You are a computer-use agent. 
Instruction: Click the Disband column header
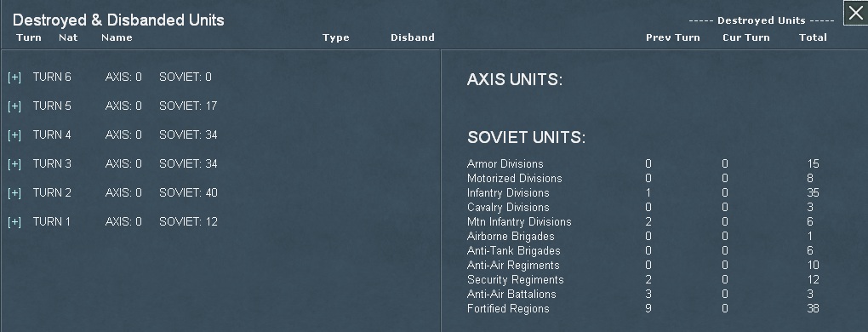[413, 37]
